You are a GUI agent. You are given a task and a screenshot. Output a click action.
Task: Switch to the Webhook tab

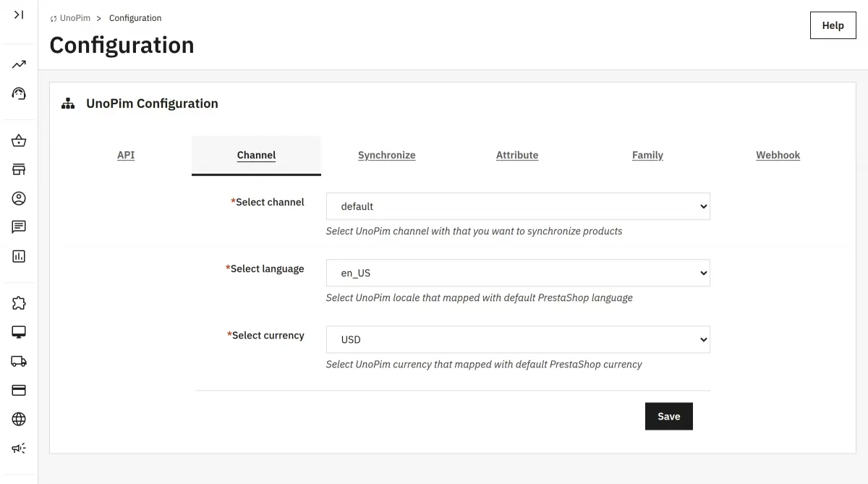(x=778, y=155)
